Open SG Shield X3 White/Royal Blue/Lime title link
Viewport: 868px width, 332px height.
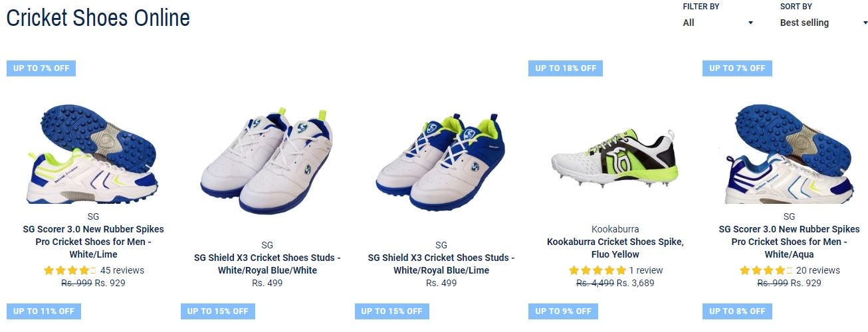[441, 264]
